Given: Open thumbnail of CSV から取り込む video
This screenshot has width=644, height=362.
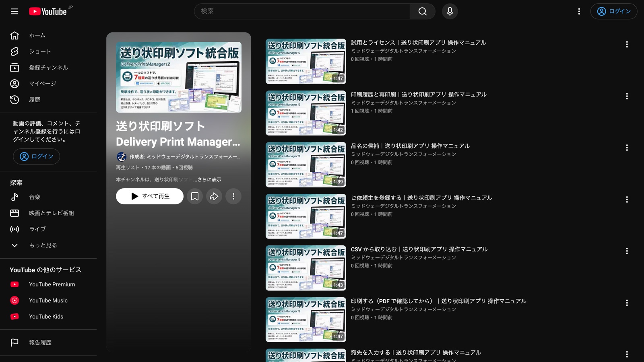Looking at the screenshot, I should pyautogui.click(x=306, y=268).
